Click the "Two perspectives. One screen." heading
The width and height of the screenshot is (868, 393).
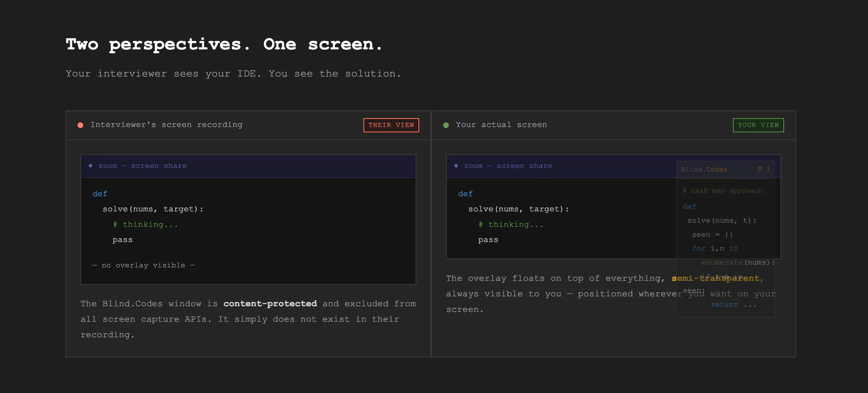coord(224,44)
